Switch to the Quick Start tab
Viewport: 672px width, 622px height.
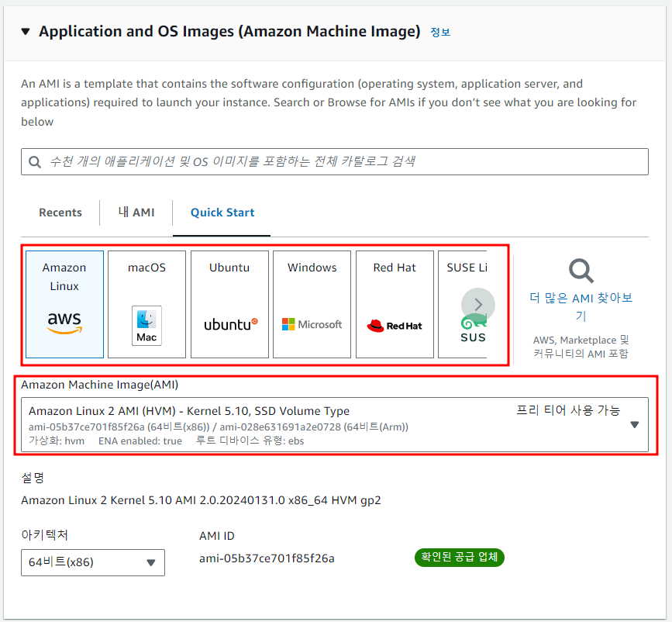(x=222, y=213)
